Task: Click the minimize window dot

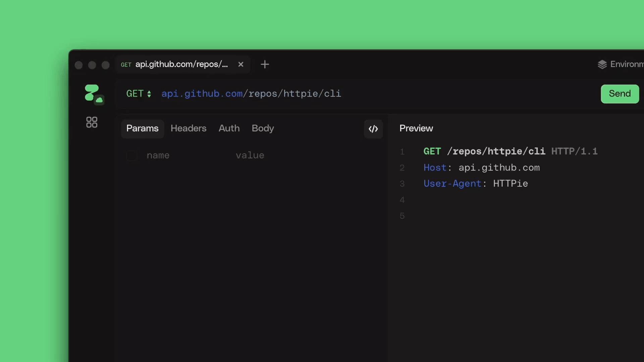Action: (x=92, y=65)
